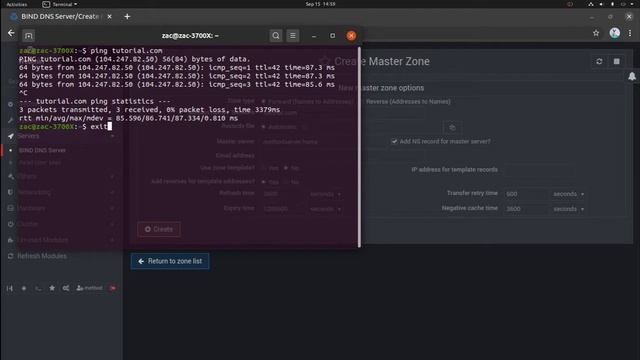Click the Servers paper plane sidebar icon

pyautogui.click(x=11, y=136)
